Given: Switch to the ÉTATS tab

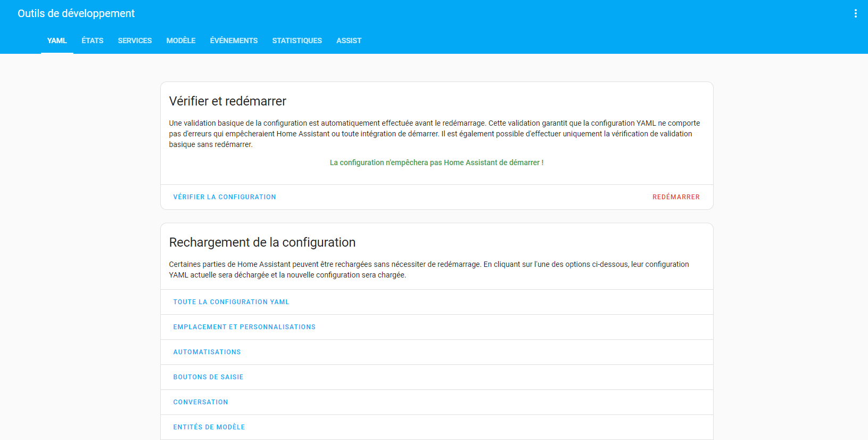Looking at the screenshot, I should [x=93, y=40].
